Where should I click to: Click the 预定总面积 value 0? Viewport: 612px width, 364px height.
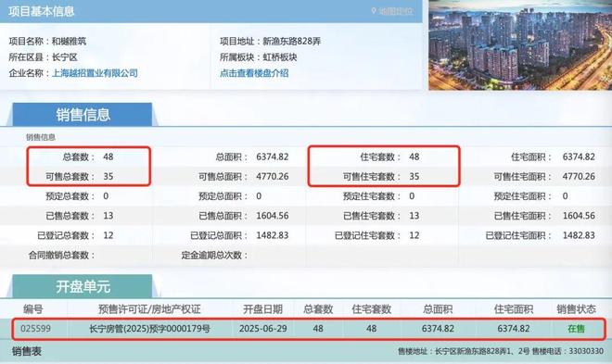coord(259,196)
